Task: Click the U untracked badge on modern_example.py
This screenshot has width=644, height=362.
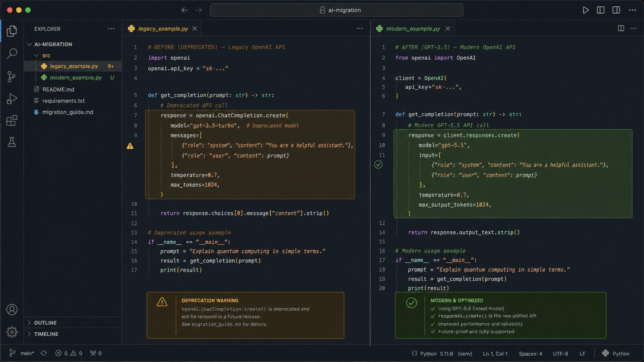Action: (112, 77)
